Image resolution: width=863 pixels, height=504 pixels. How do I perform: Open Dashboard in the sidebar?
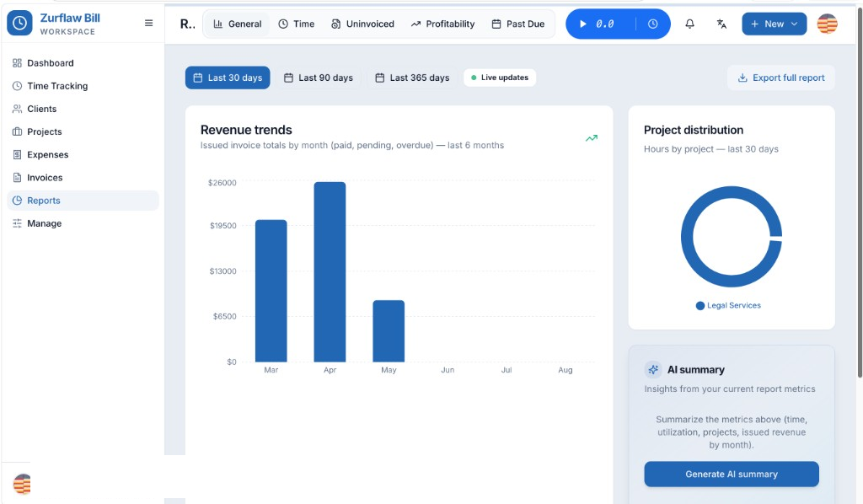coord(83,62)
